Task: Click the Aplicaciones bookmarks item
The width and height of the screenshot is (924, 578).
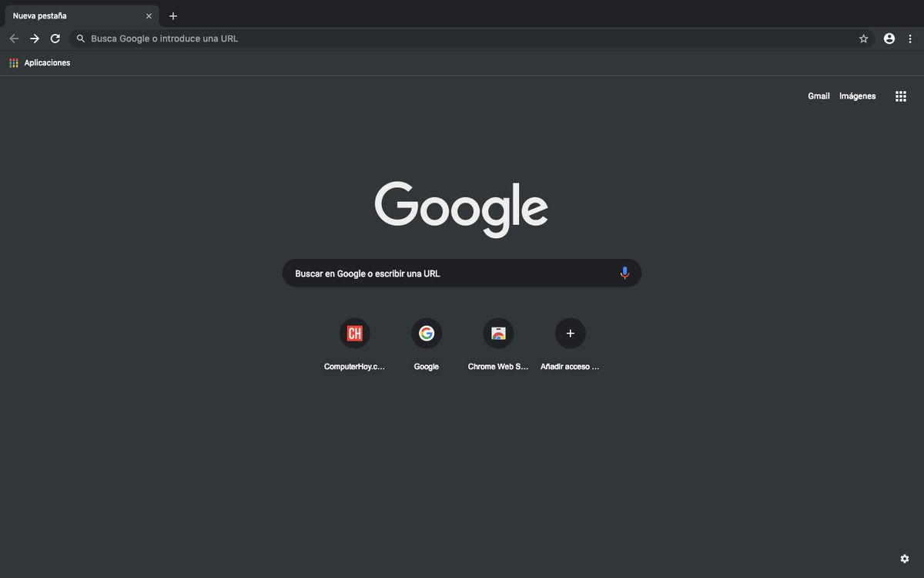Action: pos(40,62)
